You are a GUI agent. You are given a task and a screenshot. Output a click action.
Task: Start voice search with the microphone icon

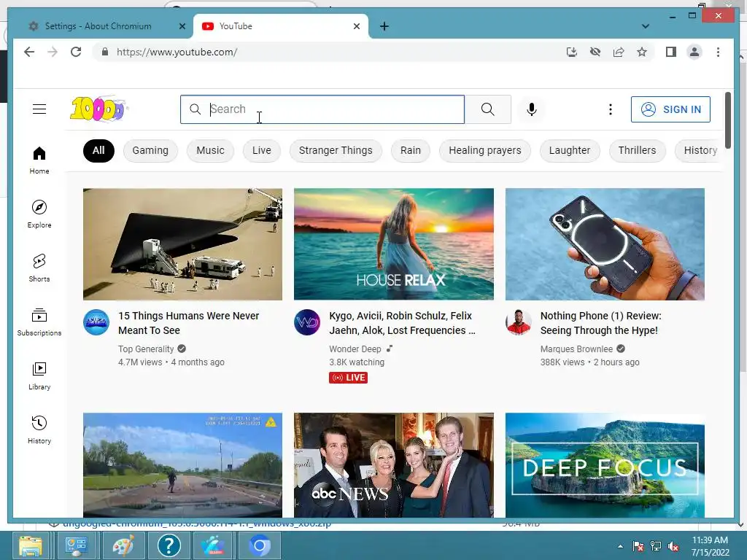pos(532,109)
